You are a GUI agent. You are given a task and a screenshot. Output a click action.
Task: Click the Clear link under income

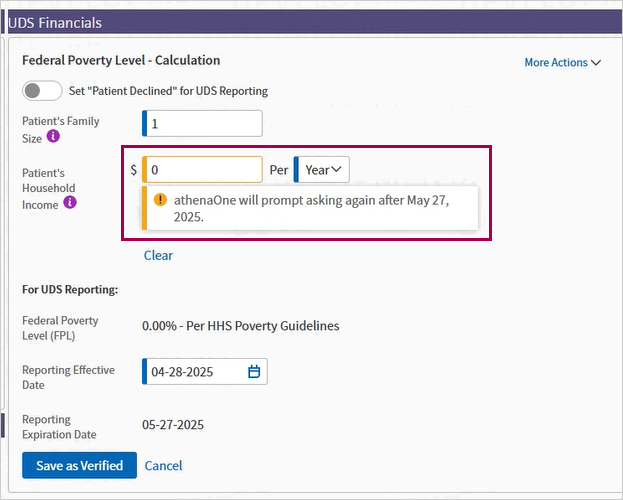pos(158,255)
